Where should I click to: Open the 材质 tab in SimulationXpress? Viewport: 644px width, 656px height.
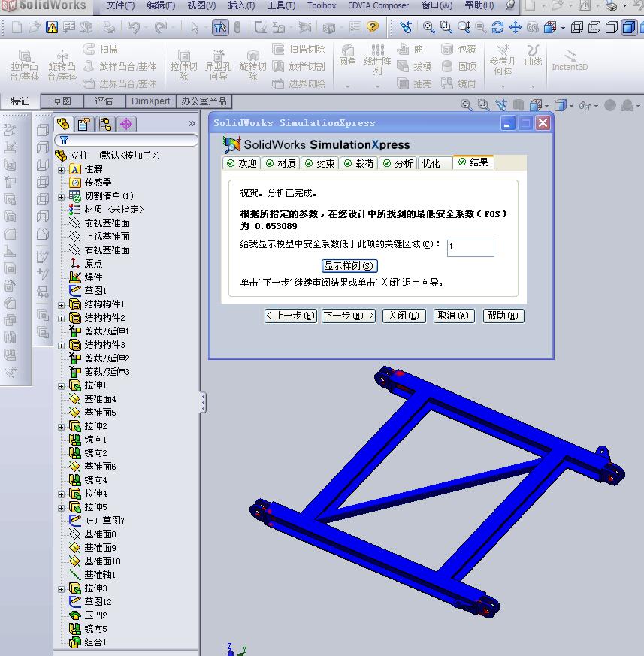pos(281,163)
